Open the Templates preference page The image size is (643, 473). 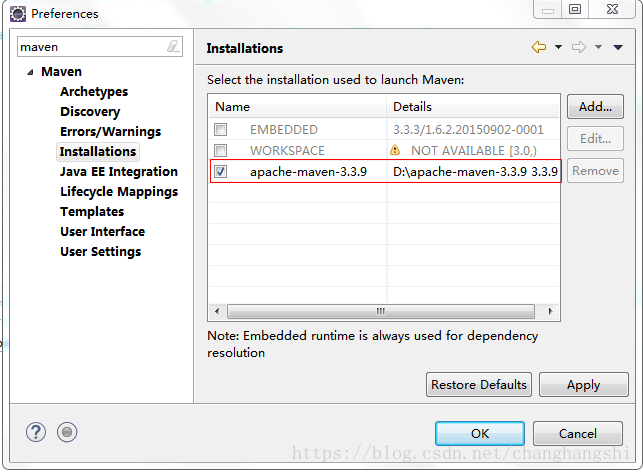tap(92, 212)
